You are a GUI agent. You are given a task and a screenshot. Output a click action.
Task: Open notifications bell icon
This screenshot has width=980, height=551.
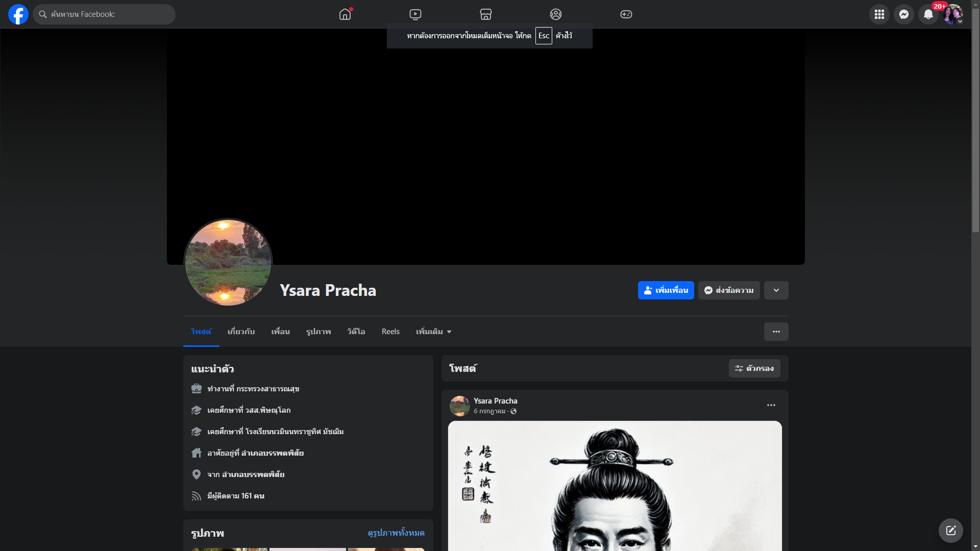(928, 14)
